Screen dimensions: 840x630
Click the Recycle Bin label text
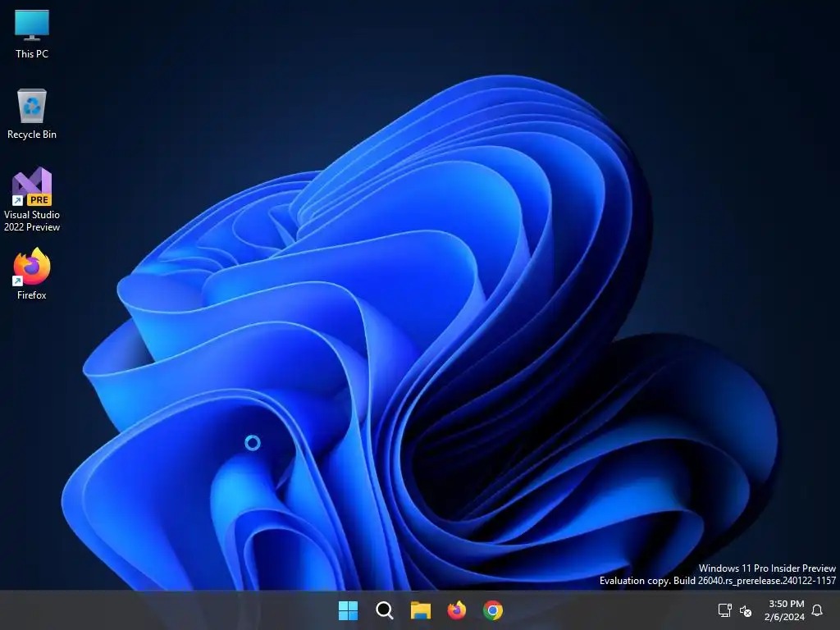32,135
